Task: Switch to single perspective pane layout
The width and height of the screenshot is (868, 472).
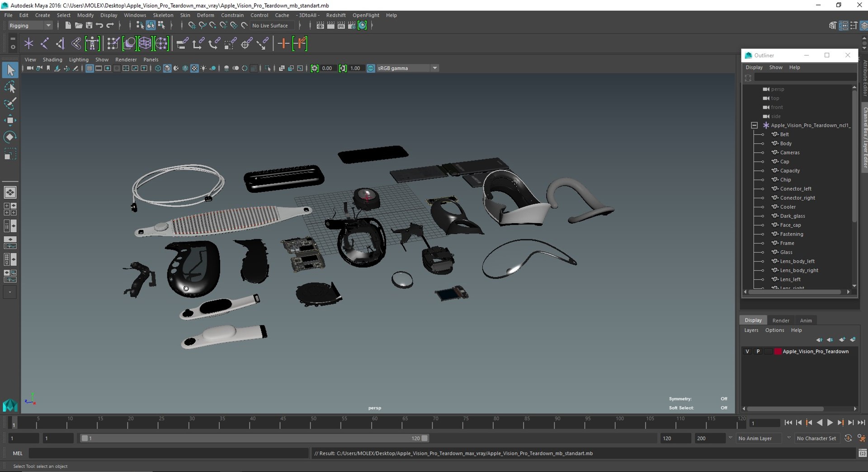Action: click(10, 192)
